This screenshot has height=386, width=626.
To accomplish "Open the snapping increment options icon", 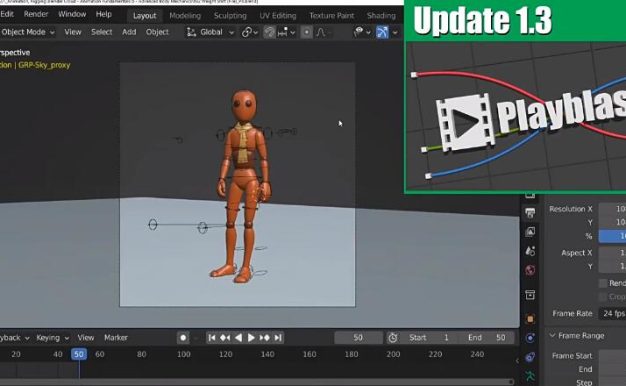I will (283, 32).
